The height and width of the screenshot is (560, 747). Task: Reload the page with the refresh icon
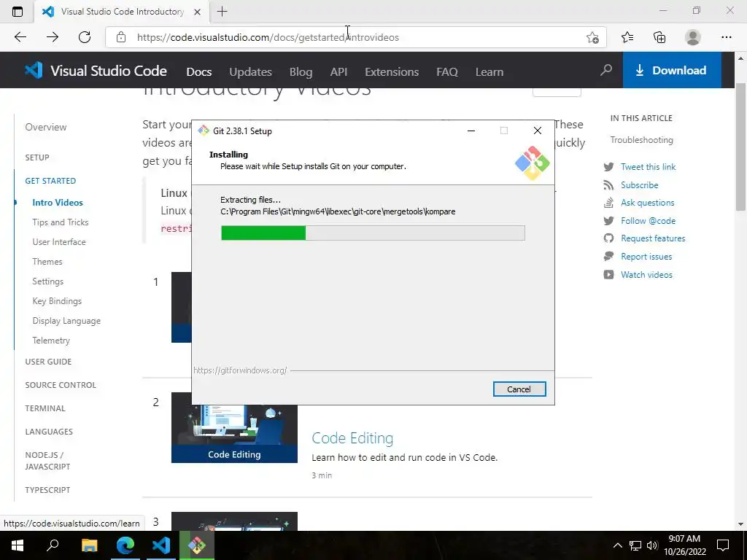pos(85,37)
